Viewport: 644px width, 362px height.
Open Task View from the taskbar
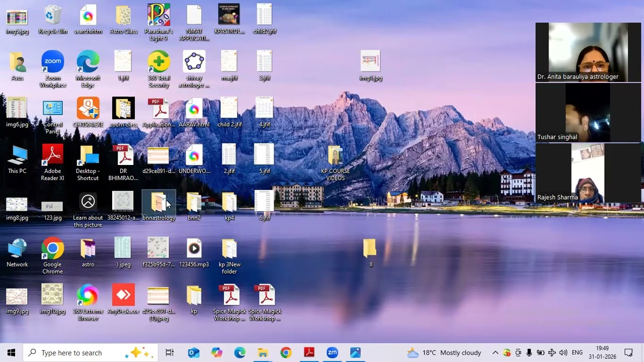[170, 352]
